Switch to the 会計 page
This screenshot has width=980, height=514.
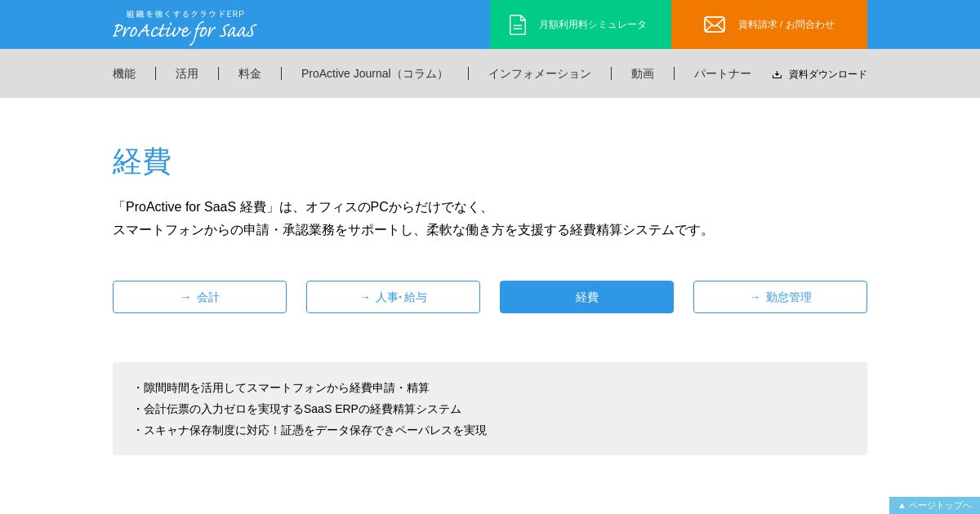pyautogui.click(x=199, y=297)
